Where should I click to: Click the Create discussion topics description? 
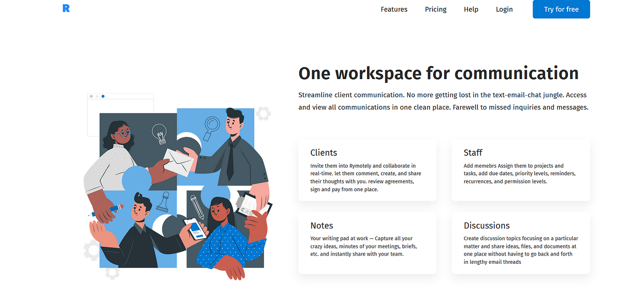point(521,250)
